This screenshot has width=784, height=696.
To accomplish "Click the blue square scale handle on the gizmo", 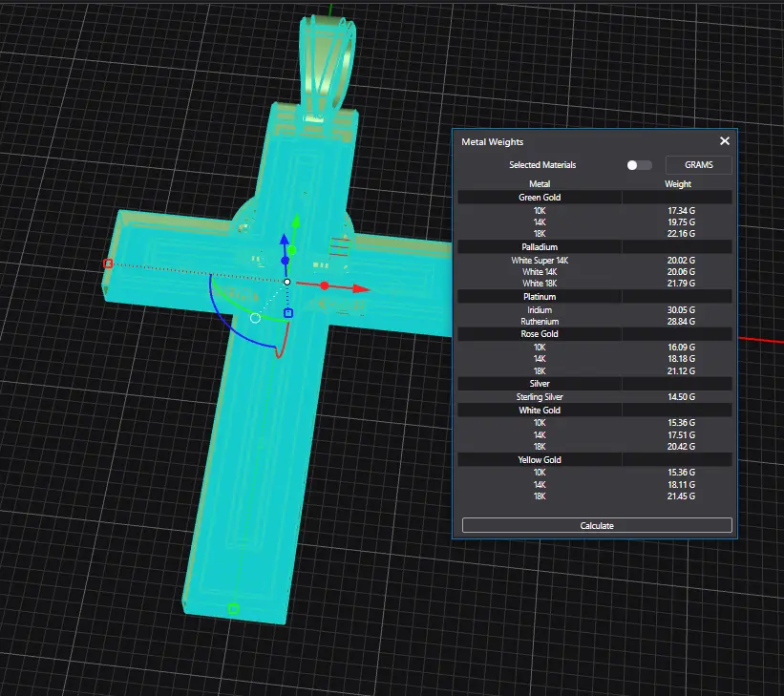I will pos(288,312).
